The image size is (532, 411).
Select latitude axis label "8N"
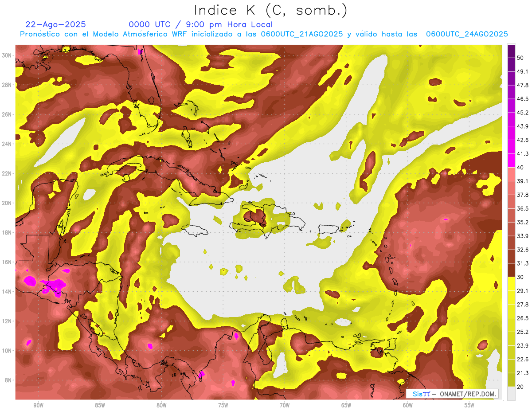9,380
